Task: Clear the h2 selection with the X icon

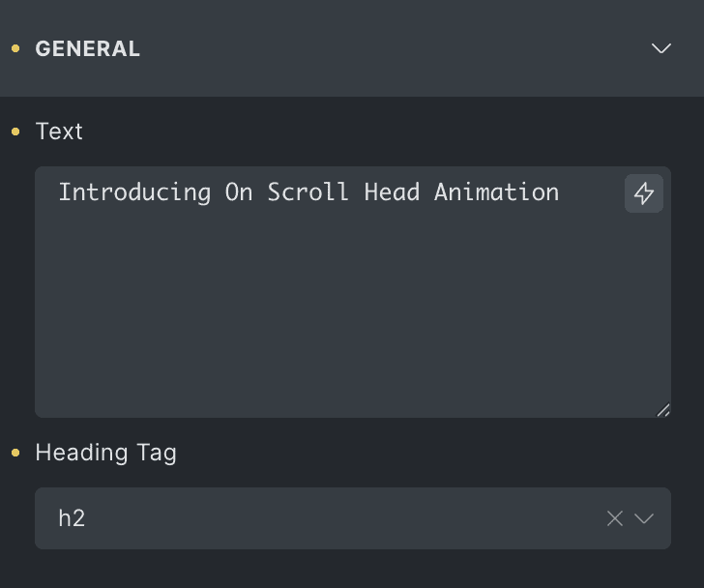Action: [x=614, y=518]
